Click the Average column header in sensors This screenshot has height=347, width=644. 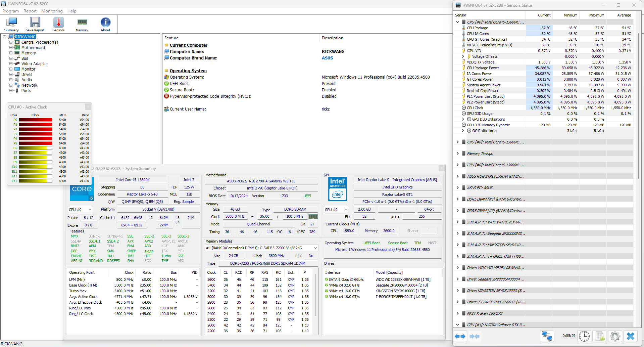point(620,15)
